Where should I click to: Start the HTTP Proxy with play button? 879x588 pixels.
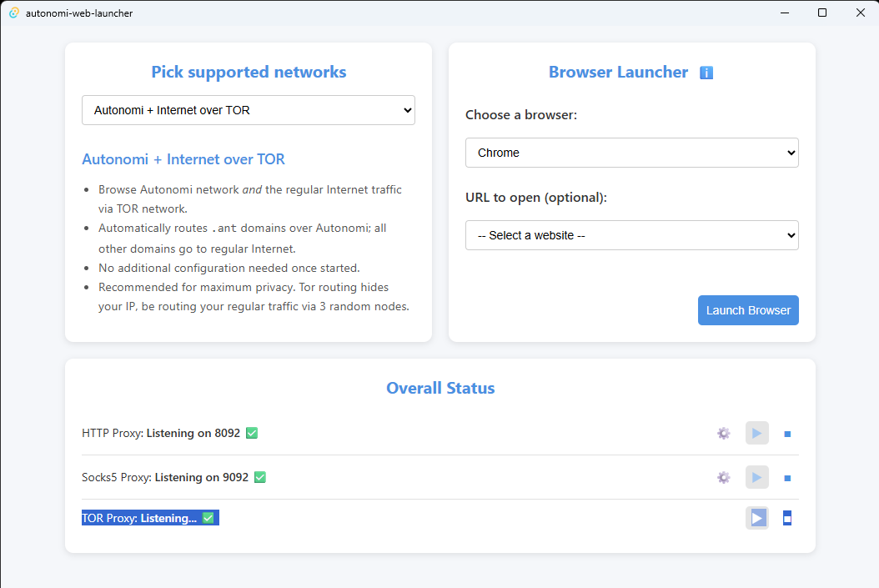click(756, 434)
